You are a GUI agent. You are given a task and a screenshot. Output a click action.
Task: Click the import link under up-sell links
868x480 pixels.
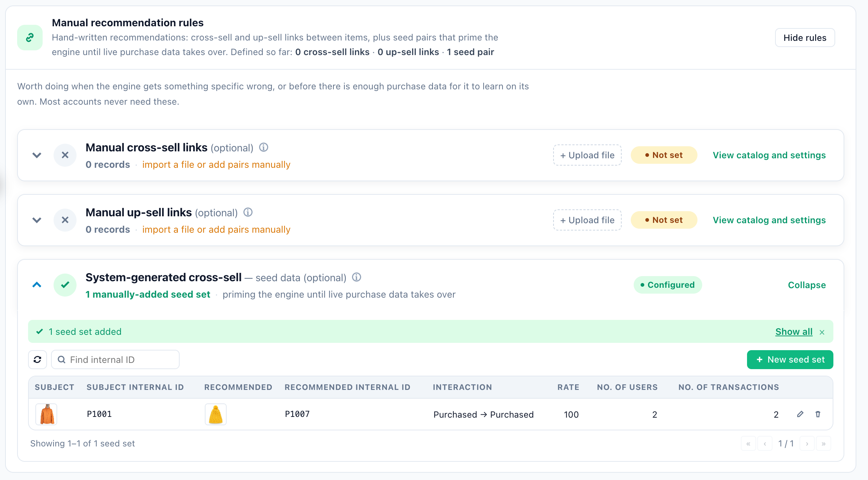[x=216, y=229]
